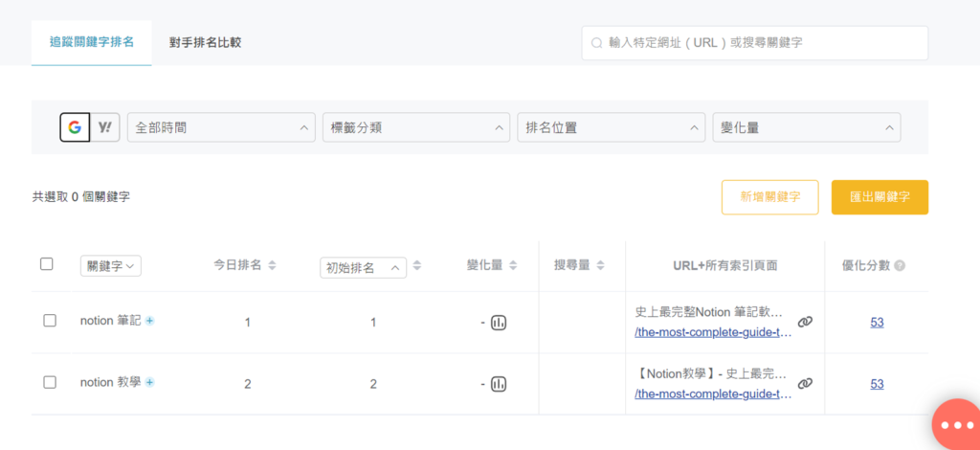Click the magnifier icon in the search box
The image size is (980, 450).
click(597, 43)
